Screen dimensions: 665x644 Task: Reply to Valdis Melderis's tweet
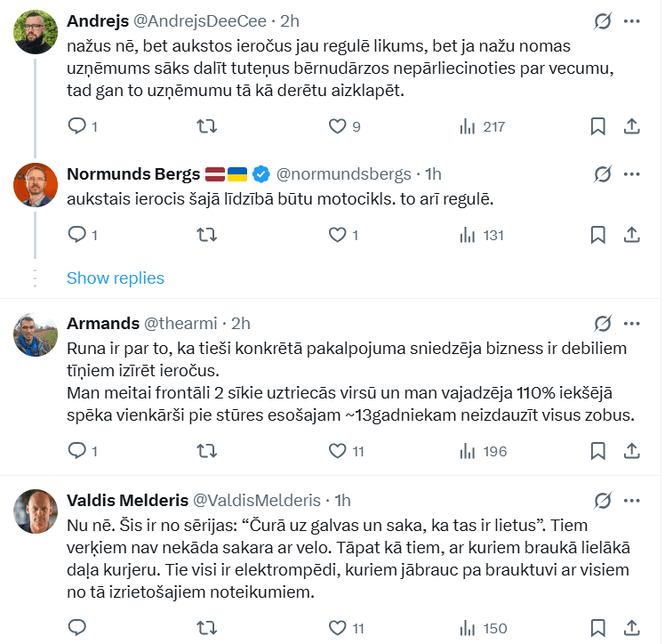click(x=77, y=629)
